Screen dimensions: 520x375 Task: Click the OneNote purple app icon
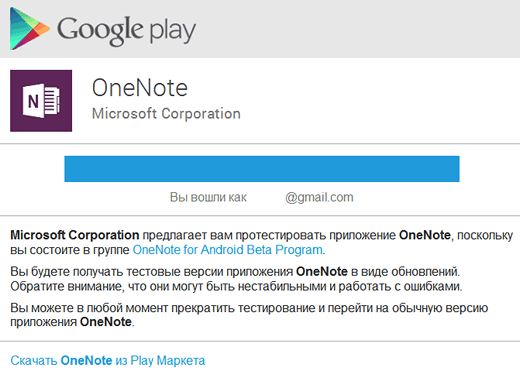pyautogui.click(x=41, y=101)
